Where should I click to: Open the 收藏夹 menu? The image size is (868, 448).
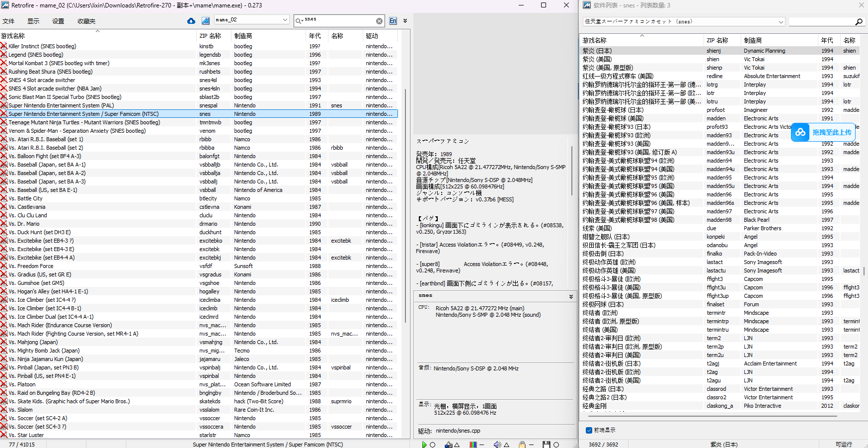point(86,21)
